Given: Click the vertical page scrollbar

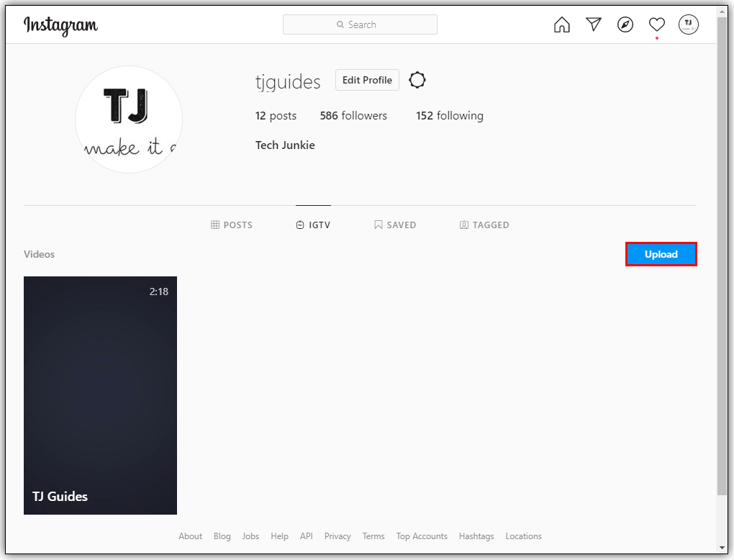Looking at the screenshot, I should coord(722,252).
